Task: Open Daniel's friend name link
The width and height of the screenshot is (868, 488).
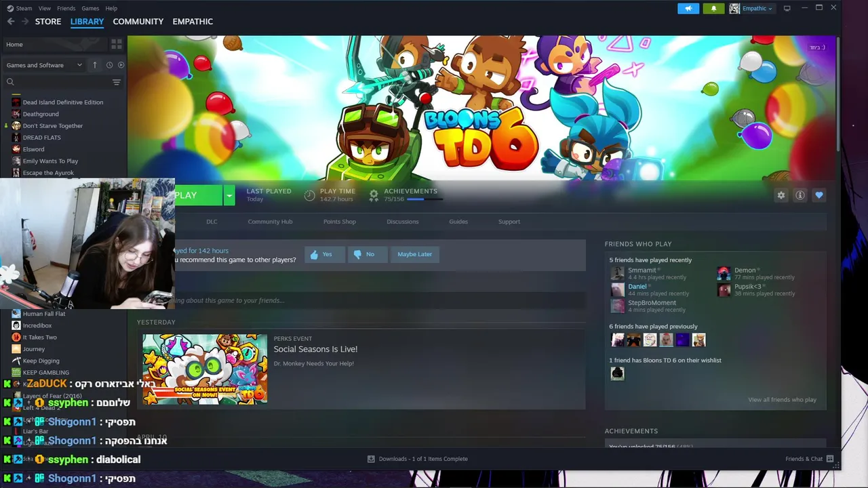Action: point(637,287)
